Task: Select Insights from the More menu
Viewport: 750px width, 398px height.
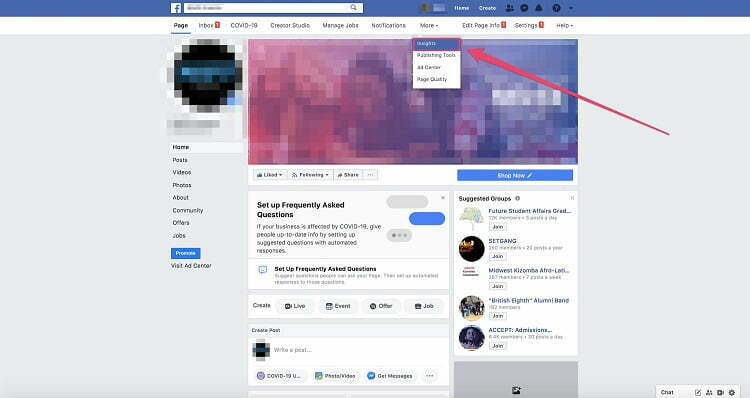Action: [436, 44]
